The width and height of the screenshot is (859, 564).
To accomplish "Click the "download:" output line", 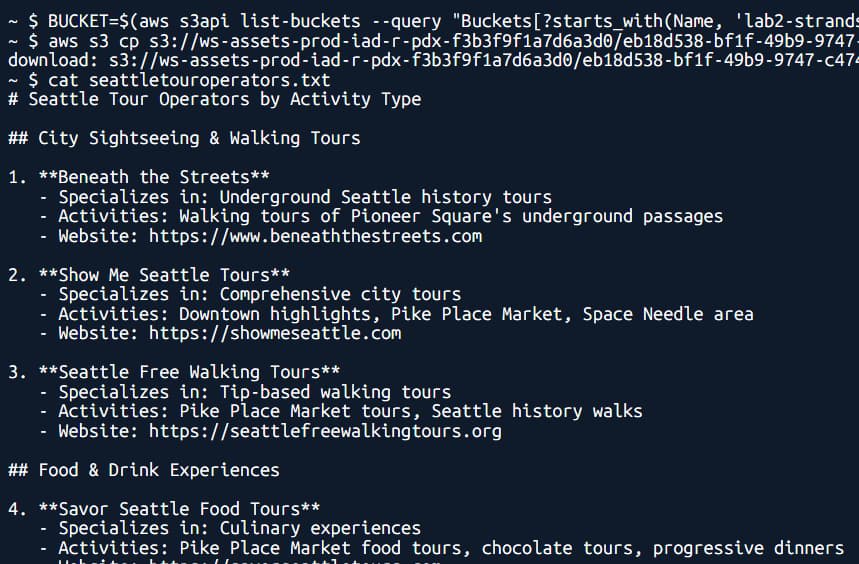I will click(430, 60).
